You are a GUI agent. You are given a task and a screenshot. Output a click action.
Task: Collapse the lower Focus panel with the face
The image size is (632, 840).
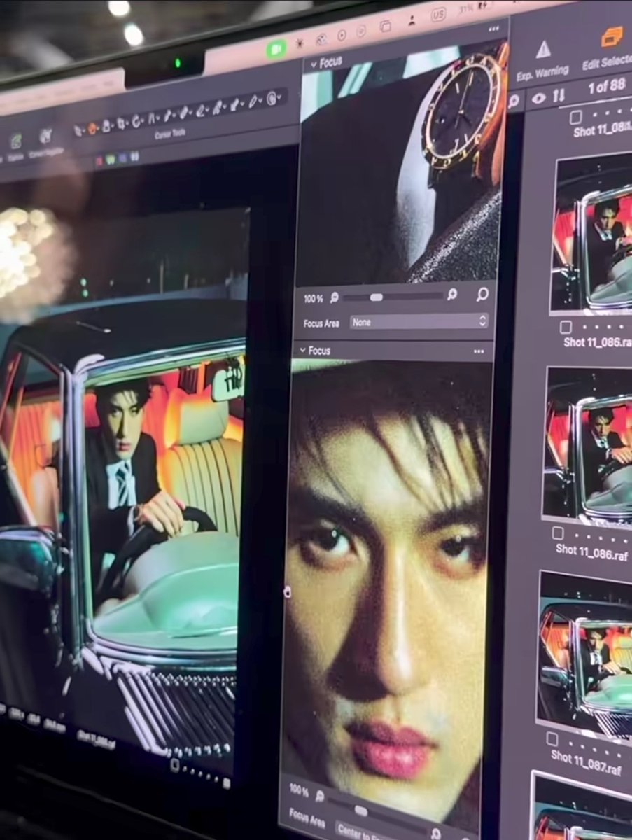point(302,350)
